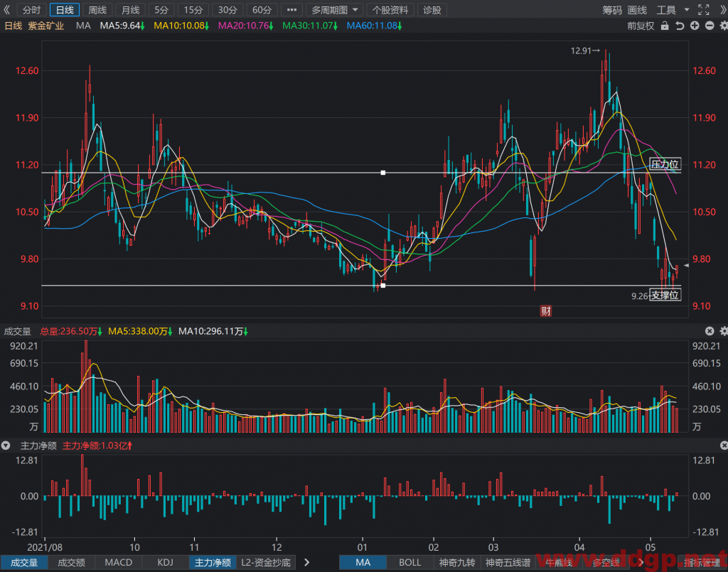This screenshot has height=572, width=728.
Task: Select 日线 daily chart
Action: [x=65, y=10]
